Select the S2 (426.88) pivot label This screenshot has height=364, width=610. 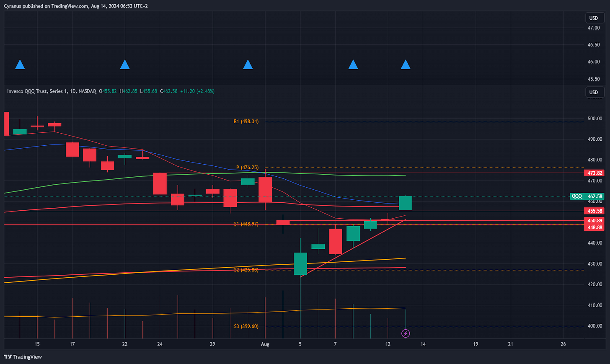(x=246, y=270)
